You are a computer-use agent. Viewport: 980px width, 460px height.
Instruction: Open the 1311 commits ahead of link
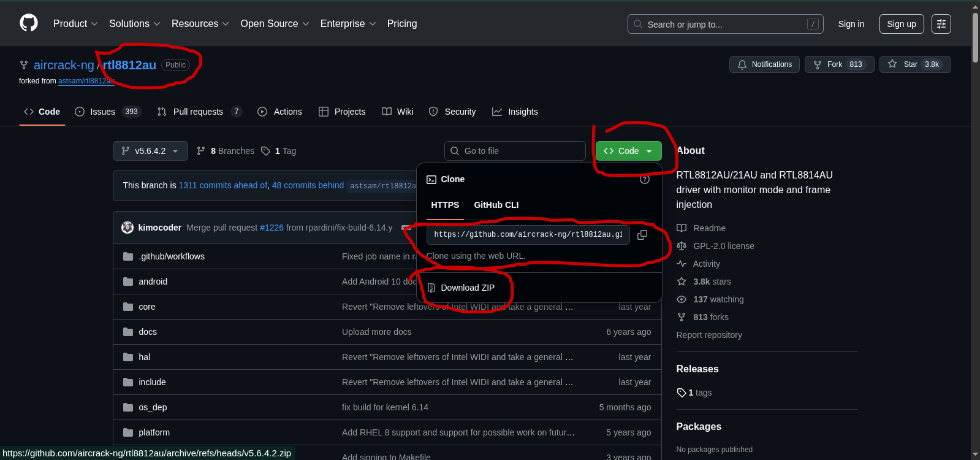click(x=223, y=185)
